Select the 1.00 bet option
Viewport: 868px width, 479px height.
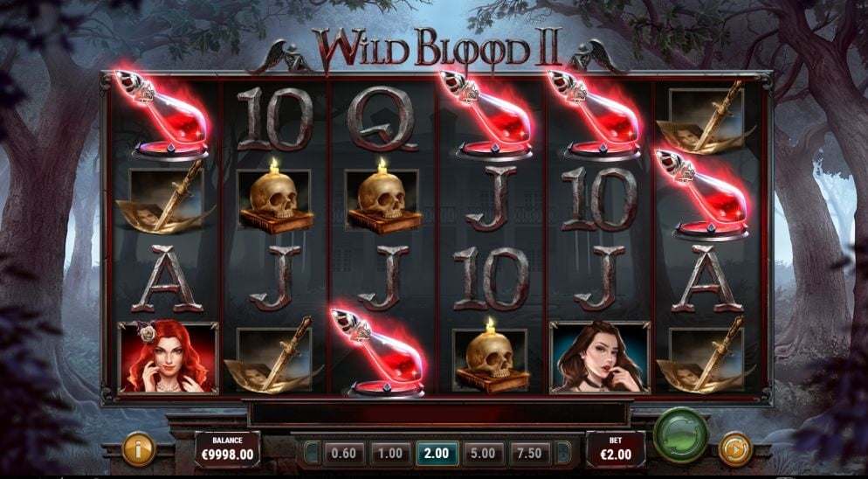click(x=390, y=453)
